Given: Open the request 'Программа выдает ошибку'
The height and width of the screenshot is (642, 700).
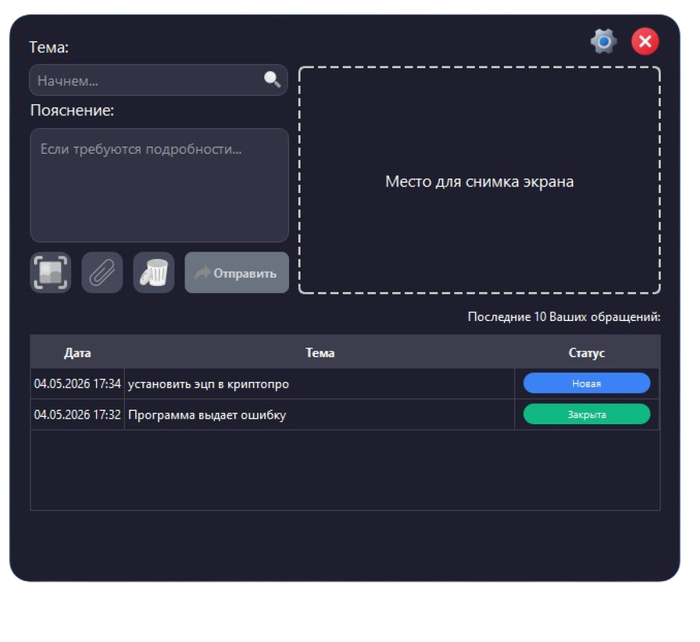Looking at the screenshot, I should pyautogui.click(x=207, y=415).
